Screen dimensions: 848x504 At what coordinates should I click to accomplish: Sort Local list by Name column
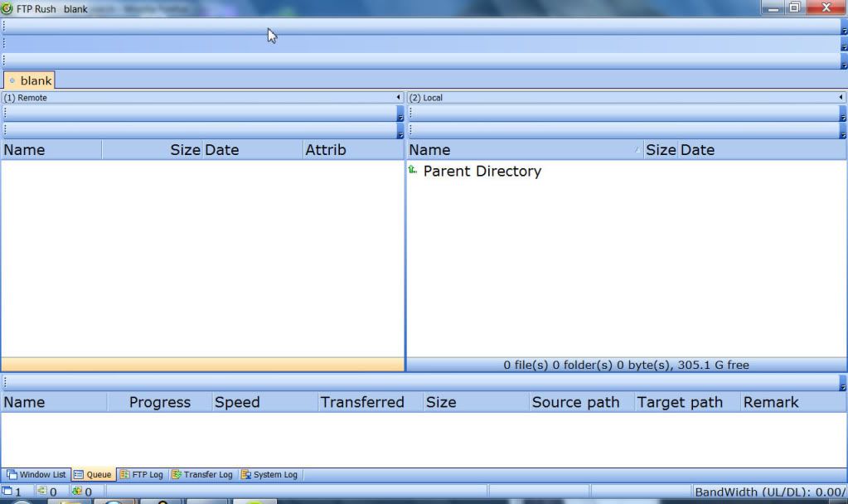(x=525, y=150)
